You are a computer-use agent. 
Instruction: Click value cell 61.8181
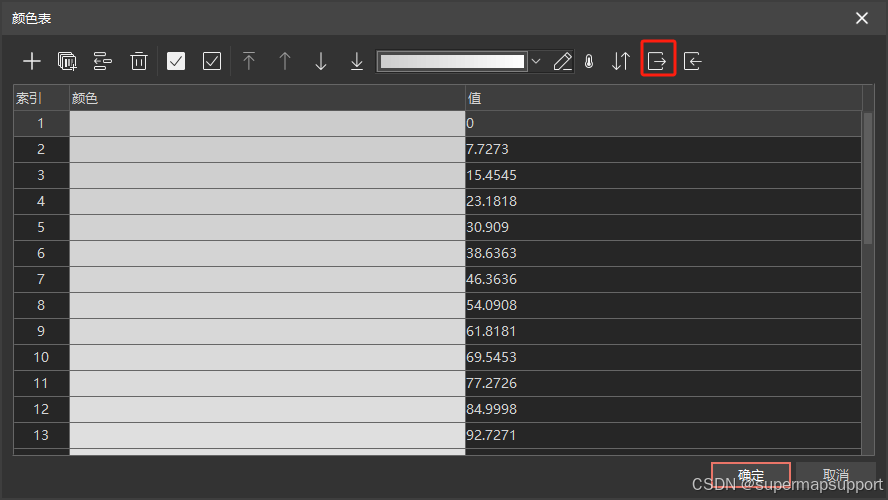coord(663,332)
